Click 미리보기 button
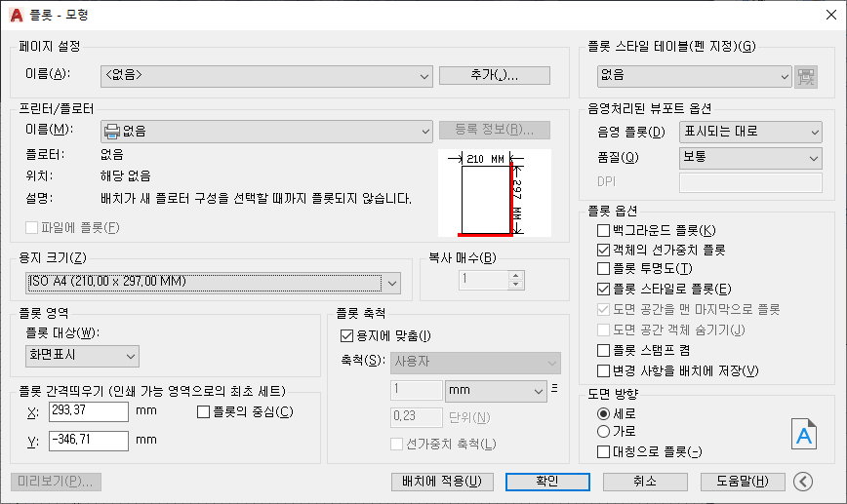The width and height of the screenshot is (847, 504). pos(56,482)
